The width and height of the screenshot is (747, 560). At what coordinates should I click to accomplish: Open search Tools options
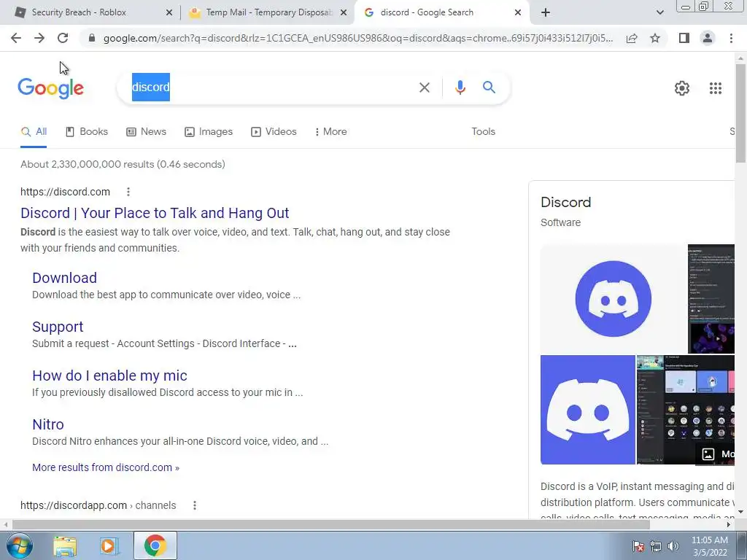[x=483, y=132]
